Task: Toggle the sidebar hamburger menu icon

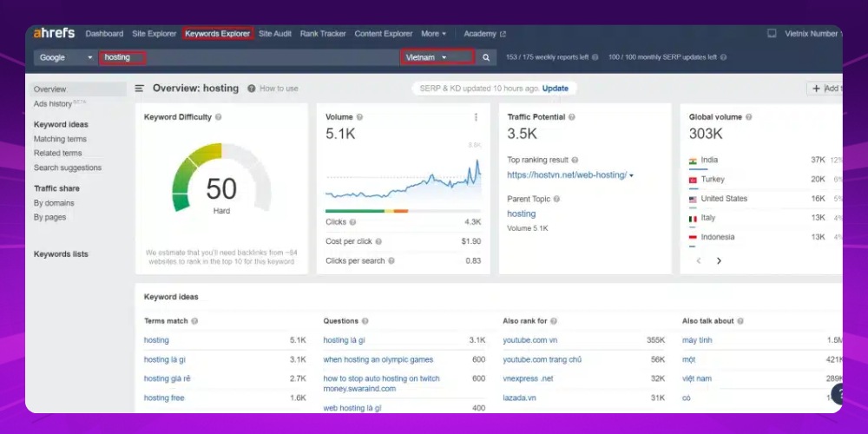Action: [x=140, y=89]
